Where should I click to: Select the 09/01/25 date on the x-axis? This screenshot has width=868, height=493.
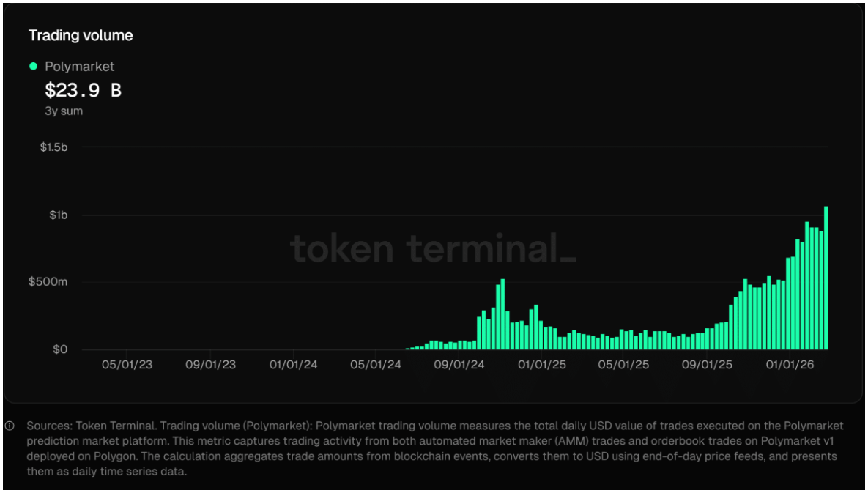click(707, 365)
